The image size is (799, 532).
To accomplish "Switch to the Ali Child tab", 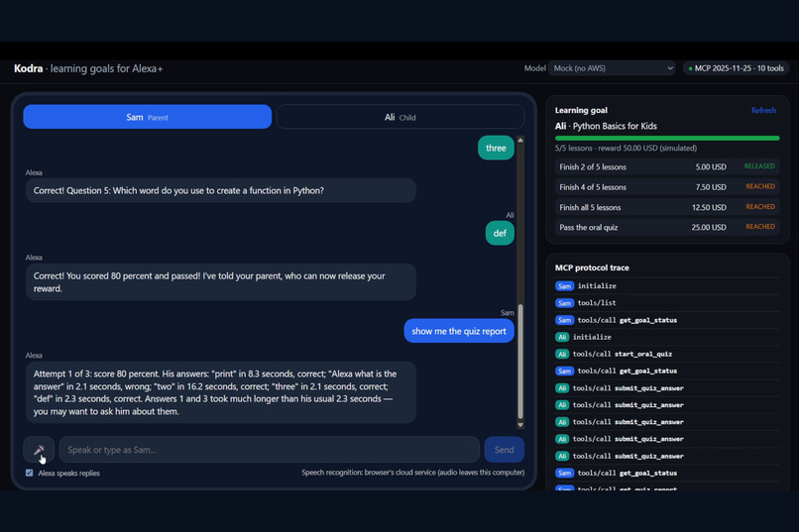I will (x=400, y=117).
